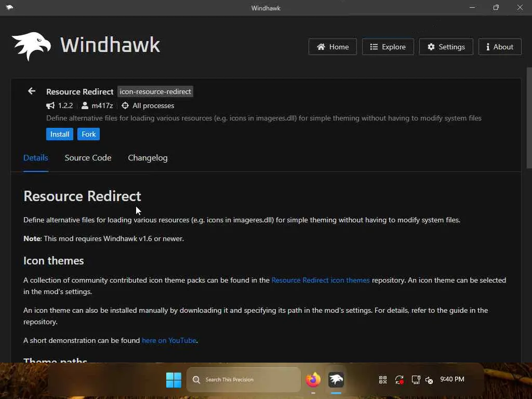Click the Windhawk scrollbar thumb
This screenshot has width=532, height=399.
pyautogui.click(x=529, y=118)
